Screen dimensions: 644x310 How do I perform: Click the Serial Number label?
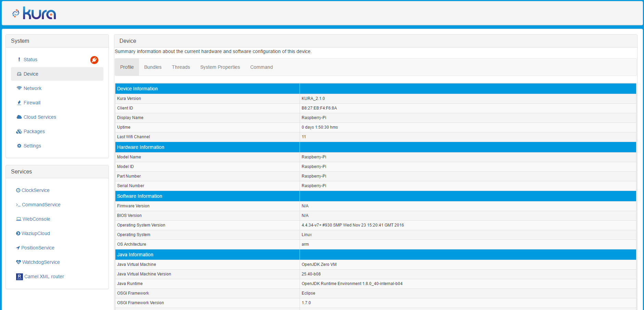point(130,186)
